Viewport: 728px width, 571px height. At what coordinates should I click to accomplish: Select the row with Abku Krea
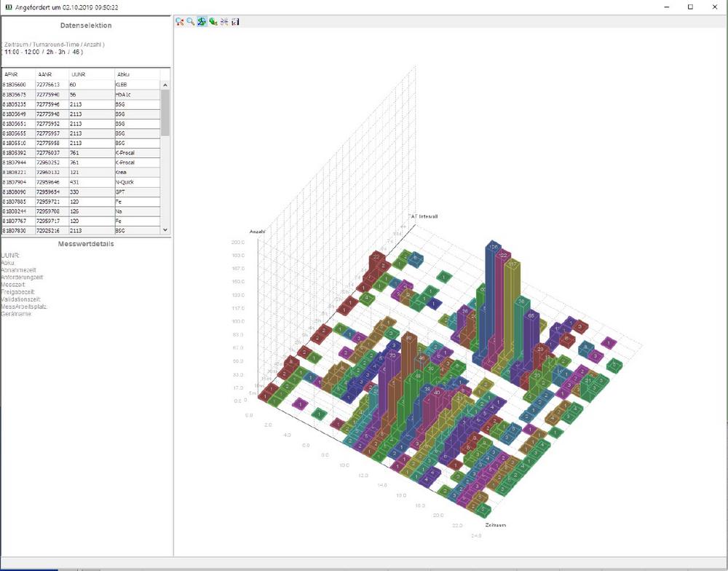click(x=80, y=172)
